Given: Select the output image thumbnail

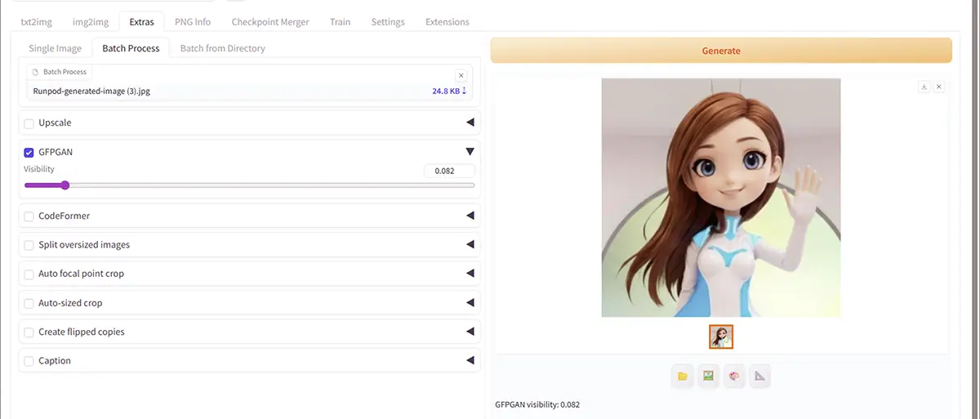Looking at the screenshot, I should 721,337.
